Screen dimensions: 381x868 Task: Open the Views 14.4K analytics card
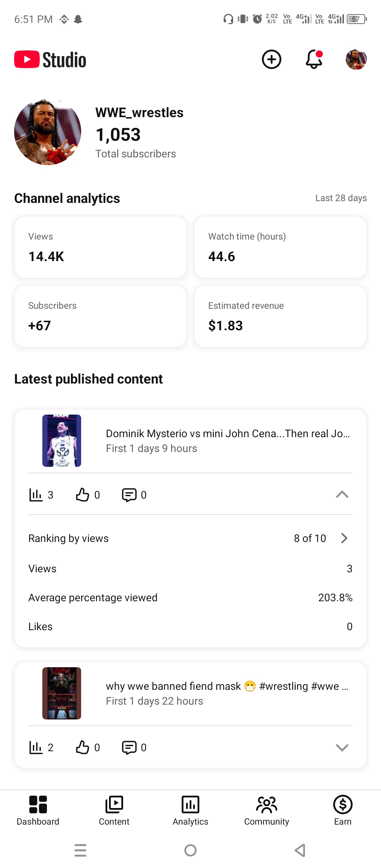(101, 247)
